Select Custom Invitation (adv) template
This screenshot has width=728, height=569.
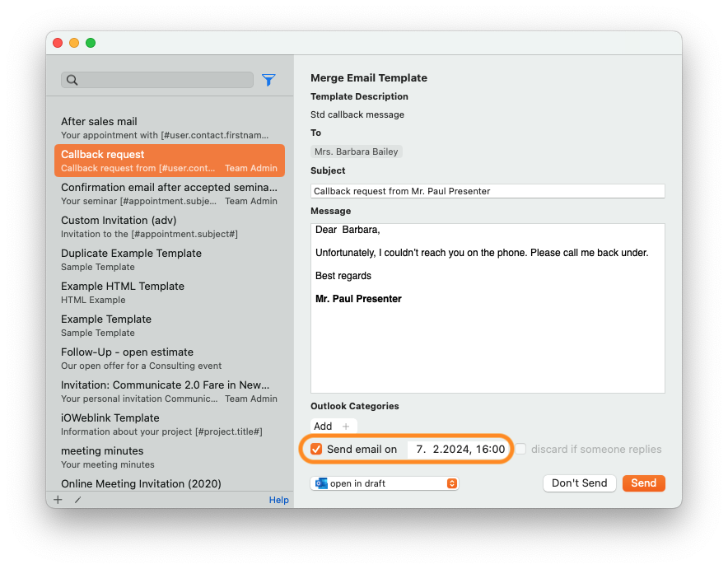point(170,226)
